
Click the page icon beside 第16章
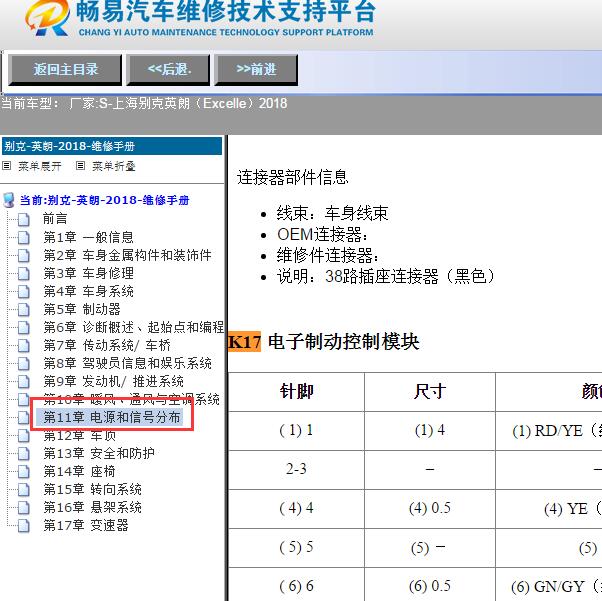pos(24,508)
